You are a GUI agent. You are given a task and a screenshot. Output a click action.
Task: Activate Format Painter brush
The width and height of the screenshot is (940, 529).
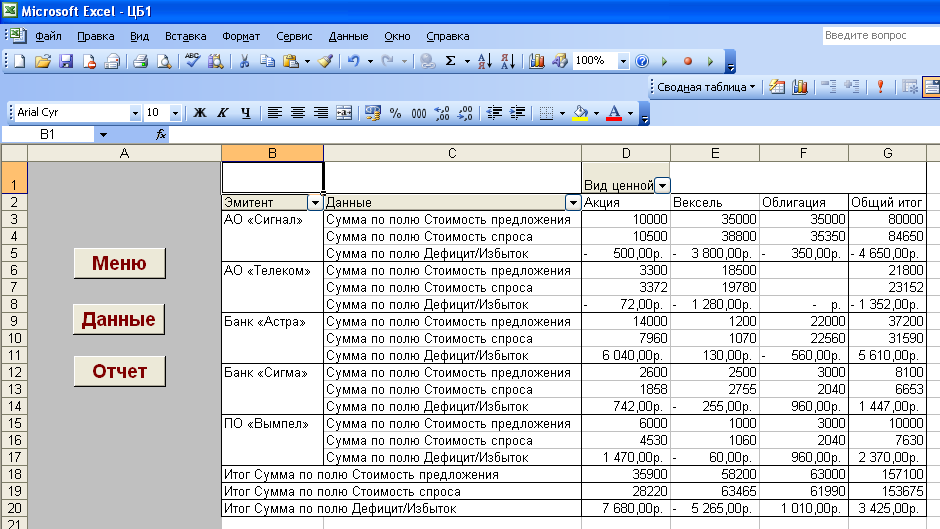(x=326, y=61)
